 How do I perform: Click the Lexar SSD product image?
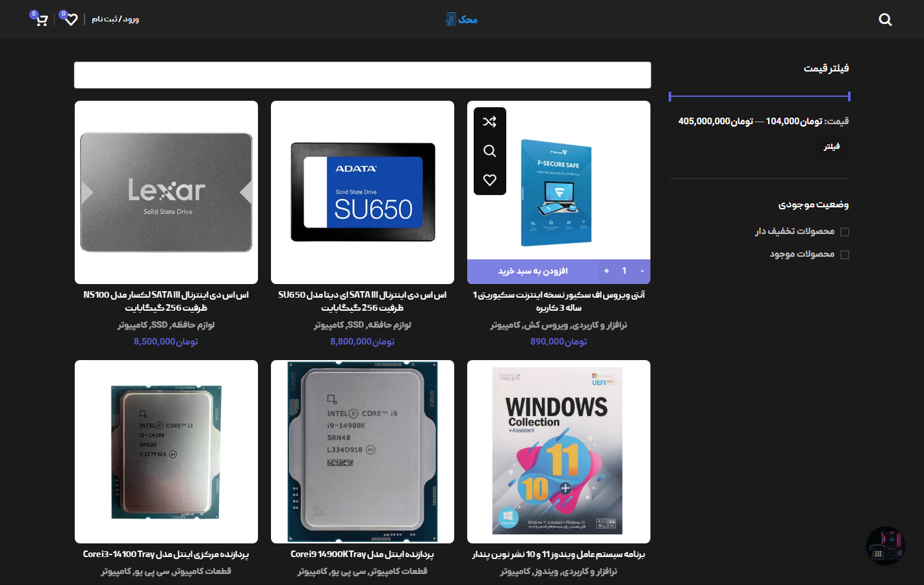166,192
